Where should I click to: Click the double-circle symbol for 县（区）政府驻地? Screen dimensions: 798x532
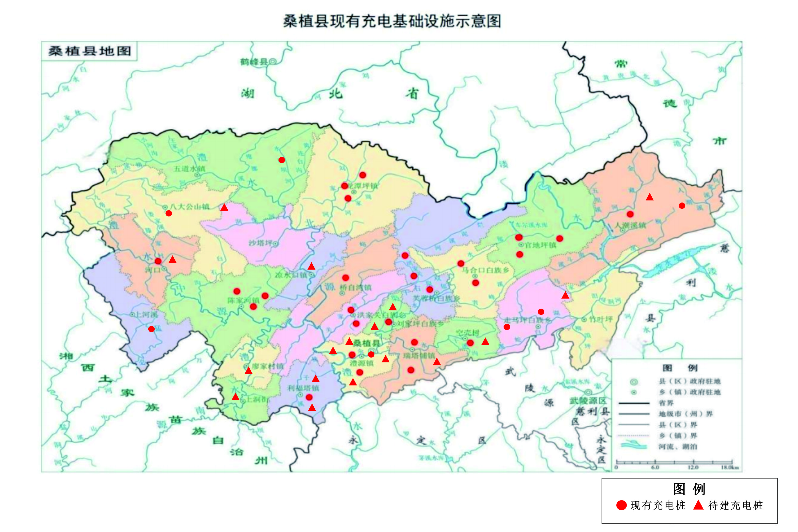(x=633, y=382)
